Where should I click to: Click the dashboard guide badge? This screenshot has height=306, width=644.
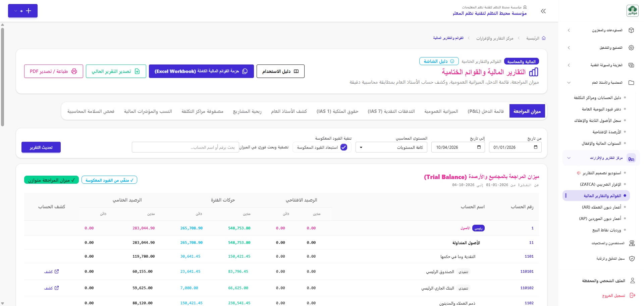pos(439,61)
